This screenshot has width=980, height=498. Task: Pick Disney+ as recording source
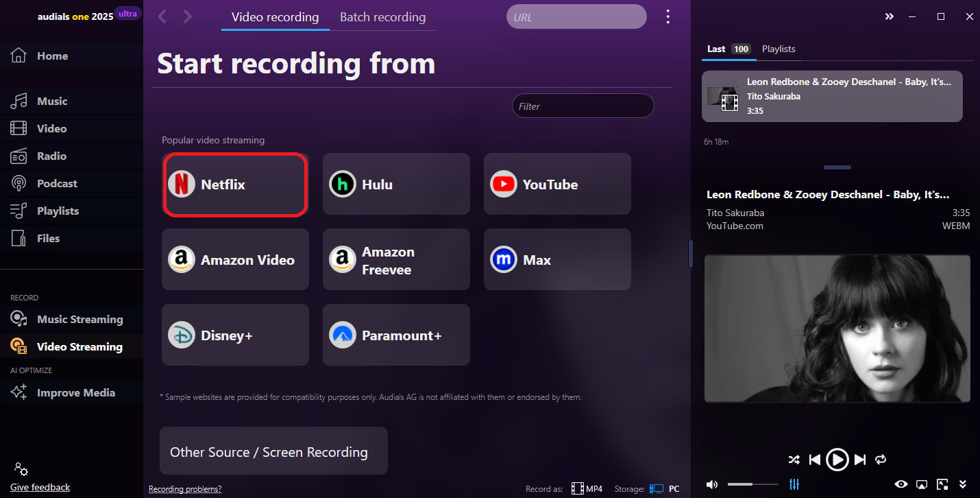235,335
